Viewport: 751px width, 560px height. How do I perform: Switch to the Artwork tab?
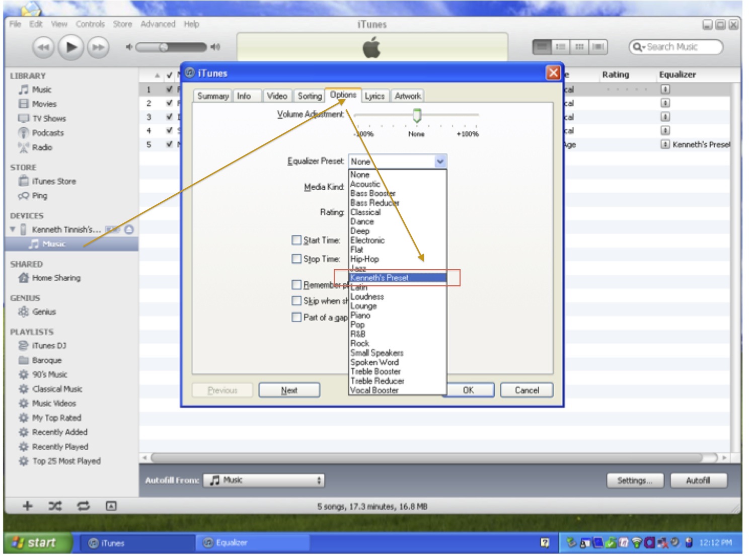[x=408, y=96]
